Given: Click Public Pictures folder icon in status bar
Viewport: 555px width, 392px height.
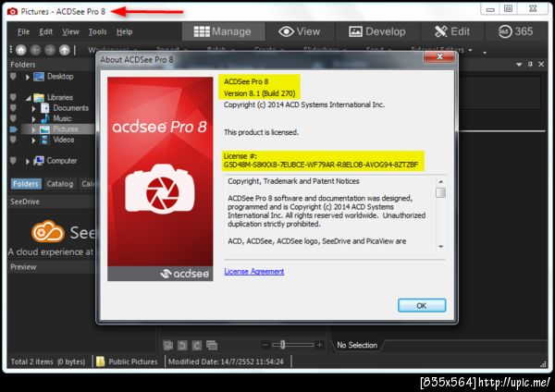Looking at the screenshot, I should (x=101, y=361).
